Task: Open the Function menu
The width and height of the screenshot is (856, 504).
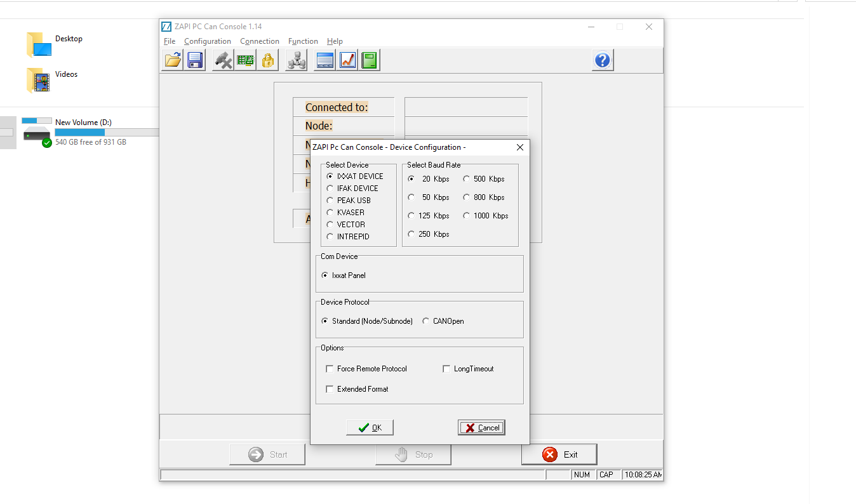Action: [303, 41]
